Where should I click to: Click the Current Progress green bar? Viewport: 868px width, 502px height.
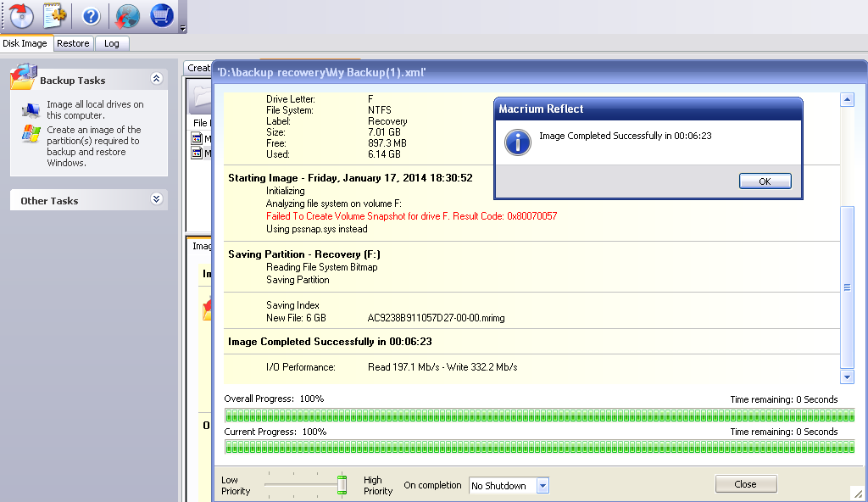coord(540,448)
